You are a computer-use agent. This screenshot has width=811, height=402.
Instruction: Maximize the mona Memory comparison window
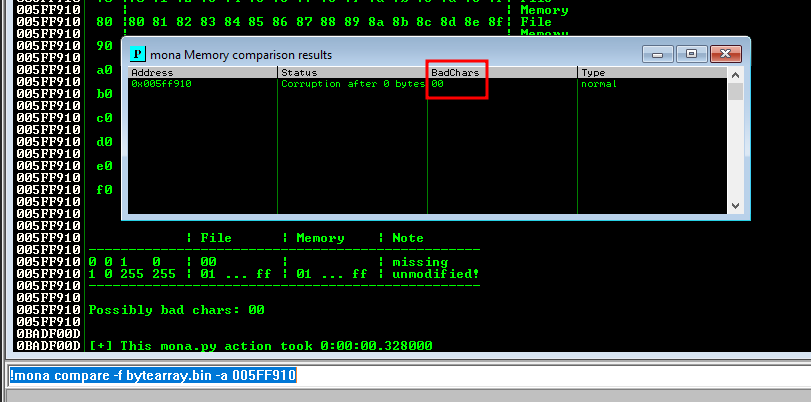pos(692,54)
